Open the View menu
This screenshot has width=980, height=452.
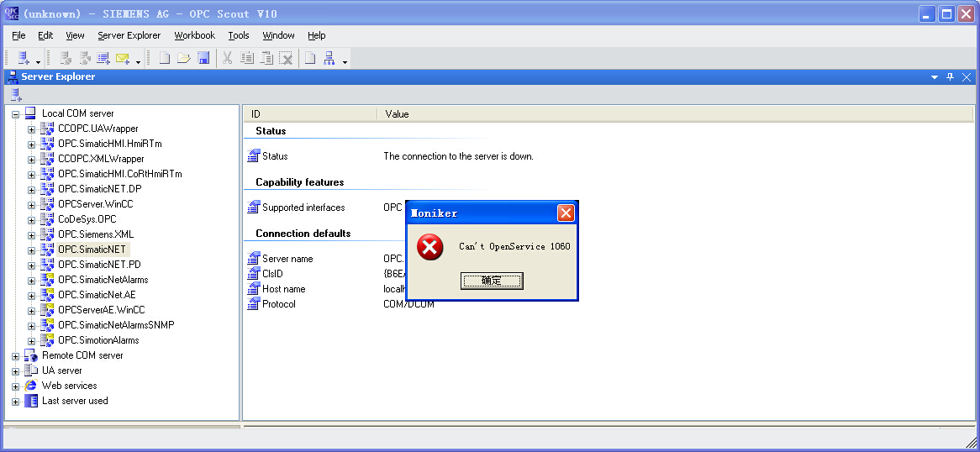point(75,35)
